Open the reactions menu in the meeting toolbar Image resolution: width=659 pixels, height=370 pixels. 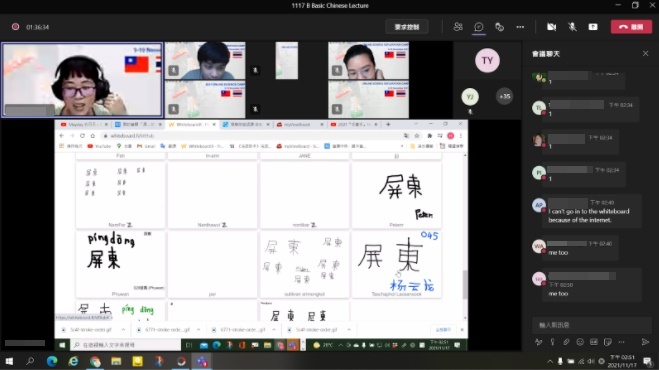pyautogui.click(x=499, y=27)
